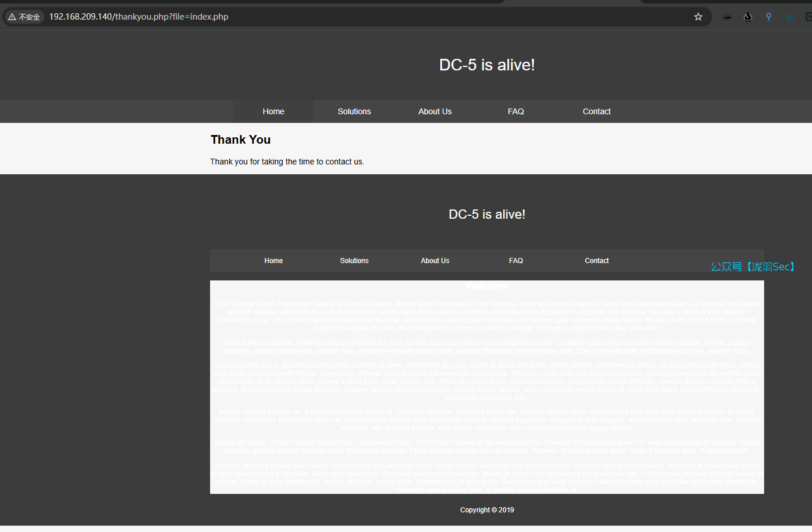
Task: Click Contact in the lower embedded navigation
Action: (x=597, y=261)
